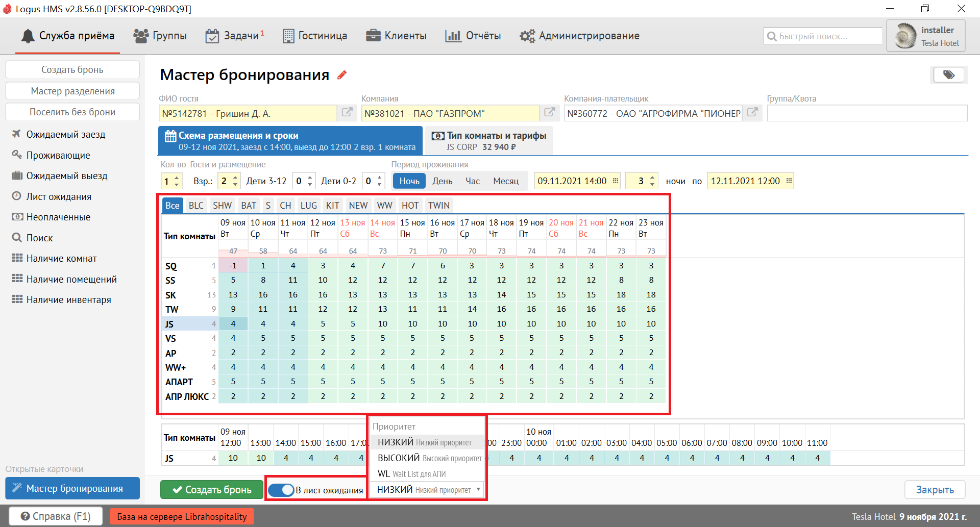The width and height of the screenshot is (980, 527).
Task: Click the installer user avatar
Action: pyautogui.click(x=906, y=36)
